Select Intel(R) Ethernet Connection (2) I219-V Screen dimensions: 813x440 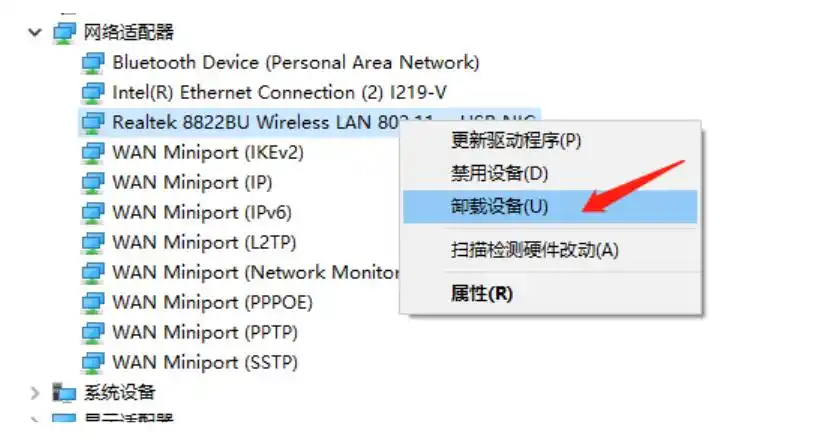tap(279, 93)
